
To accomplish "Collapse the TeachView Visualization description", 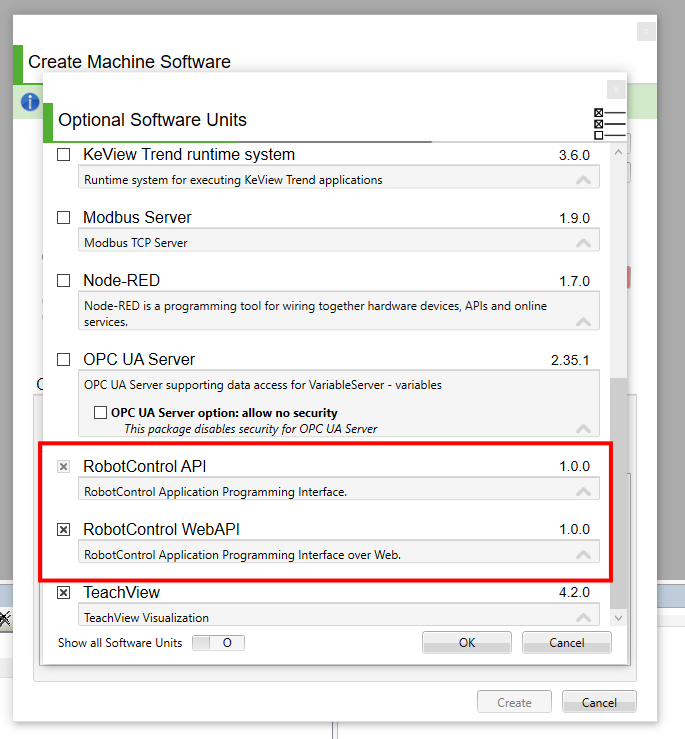I will 583,617.
